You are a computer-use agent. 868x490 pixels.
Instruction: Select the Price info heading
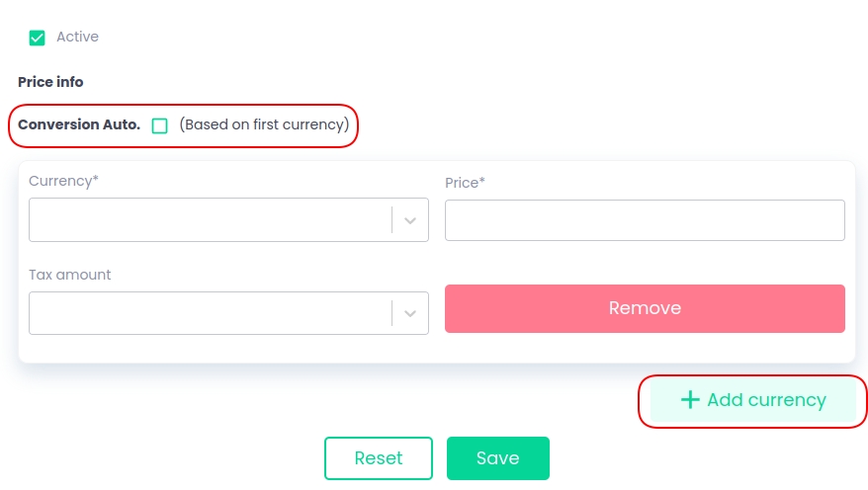click(x=50, y=82)
